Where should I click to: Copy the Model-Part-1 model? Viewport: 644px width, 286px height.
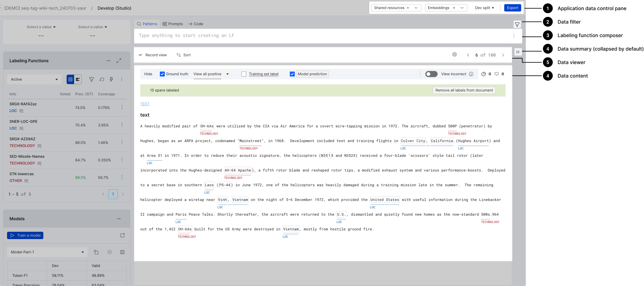[96, 252]
